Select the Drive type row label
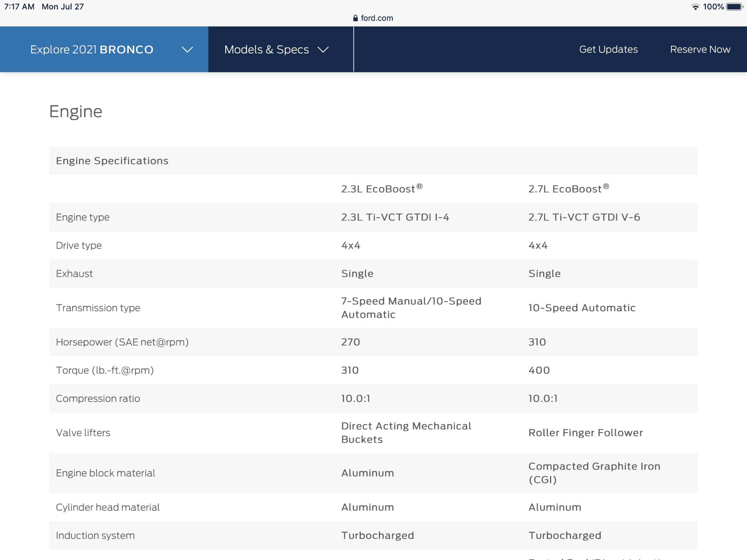 [x=79, y=246]
